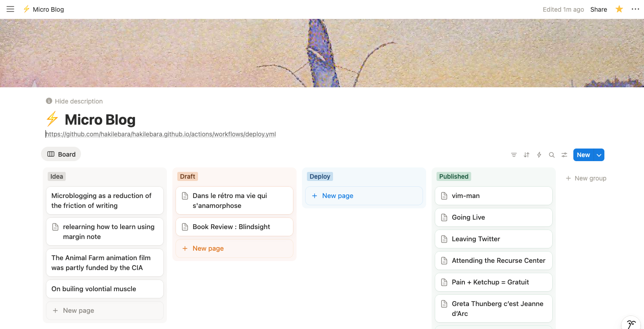Select the Board view tab

pos(61,154)
